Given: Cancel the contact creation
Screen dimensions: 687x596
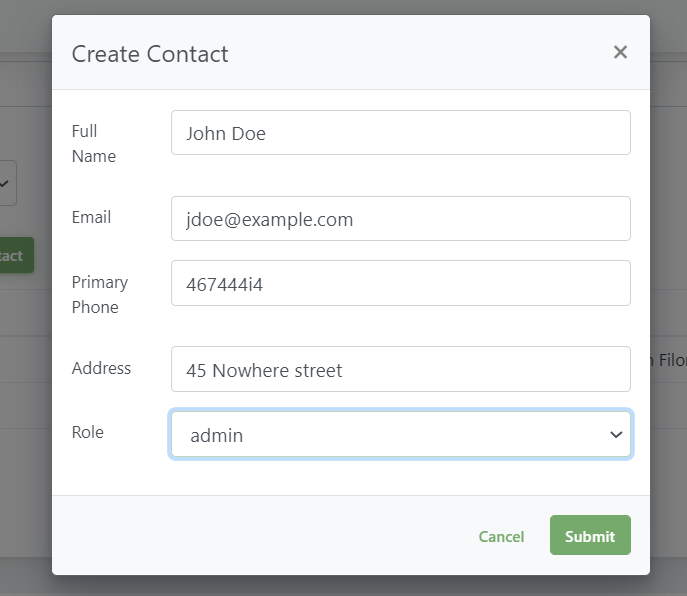Looking at the screenshot, I should (x=501, y=536).
